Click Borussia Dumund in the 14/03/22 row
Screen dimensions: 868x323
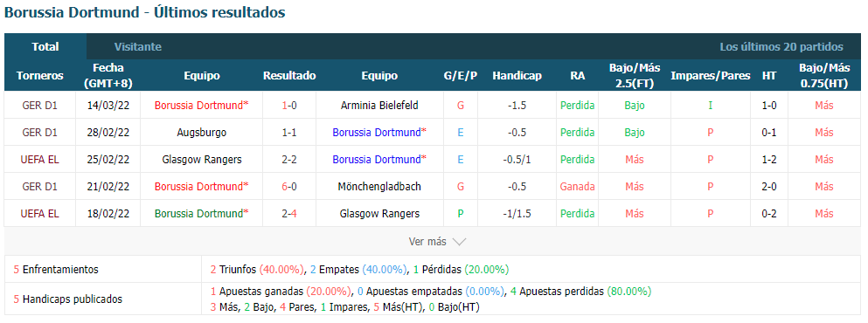(x=202, y=105)
